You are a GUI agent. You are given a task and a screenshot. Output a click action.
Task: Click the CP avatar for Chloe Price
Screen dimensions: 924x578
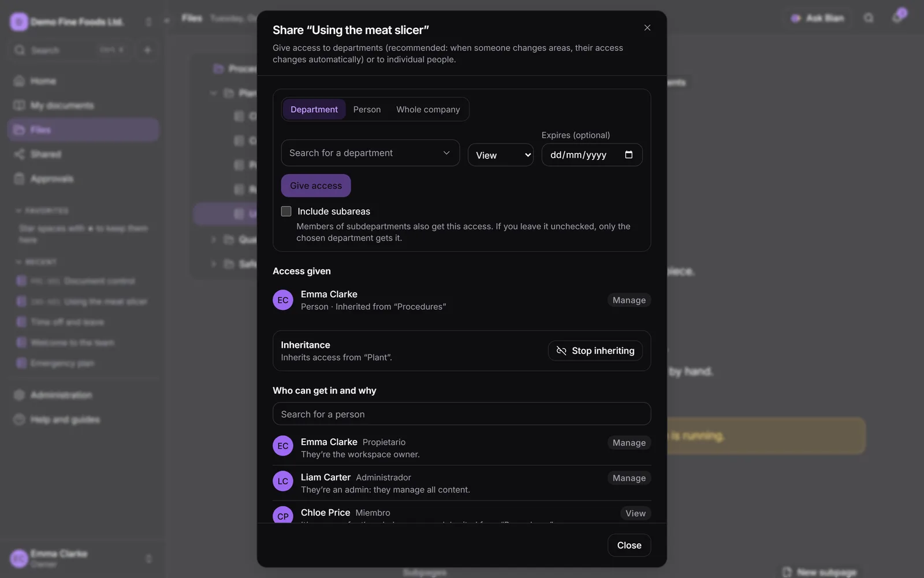(x=283, y=516)
